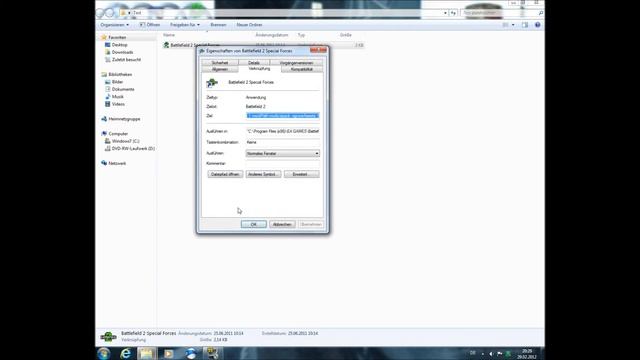The image size is (640, 360).
Task: Click the Explorer forward navigation button
Action: tap(109, 13)
